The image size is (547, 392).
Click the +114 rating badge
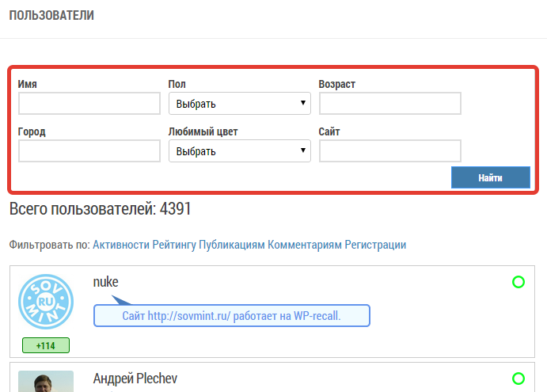(46, 345)
